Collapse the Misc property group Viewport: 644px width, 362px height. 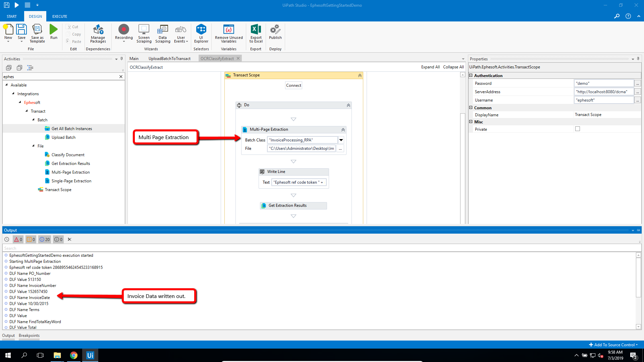(471, 122)
